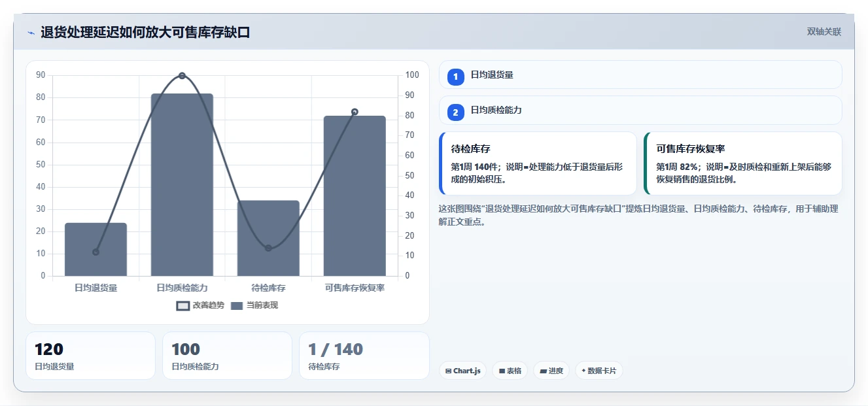Click the 可售库存恢复率 bar in chart
The width and height of the screenshot is (868, 406).
pyautogui.click(x=355, y=195)
